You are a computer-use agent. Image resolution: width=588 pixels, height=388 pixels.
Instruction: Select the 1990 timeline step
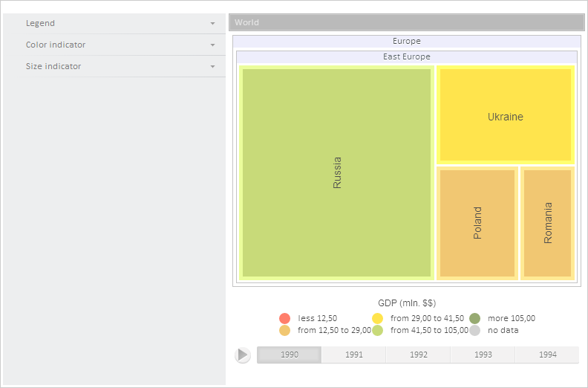coord(290,355)
